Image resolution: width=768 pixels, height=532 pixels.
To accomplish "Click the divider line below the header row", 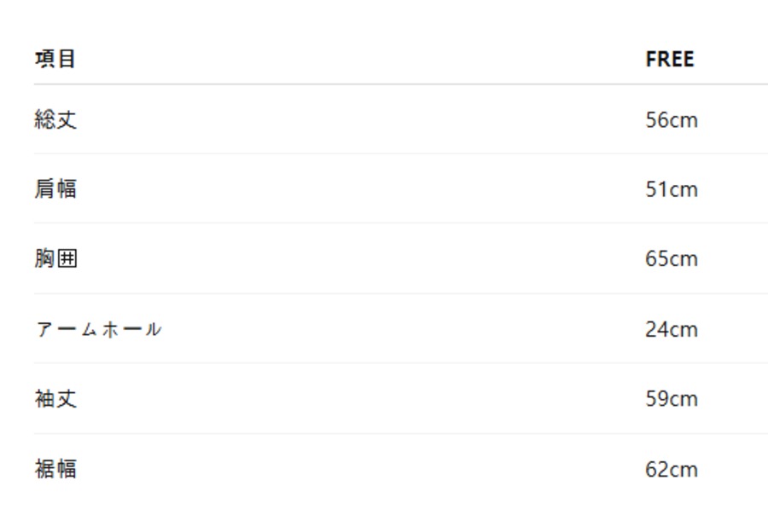I will tap(401, 84).
